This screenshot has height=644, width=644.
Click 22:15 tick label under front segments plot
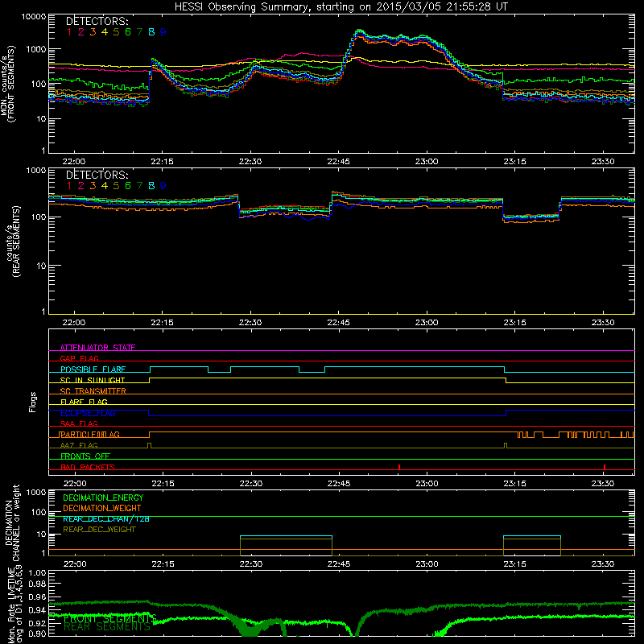(162, 162)
